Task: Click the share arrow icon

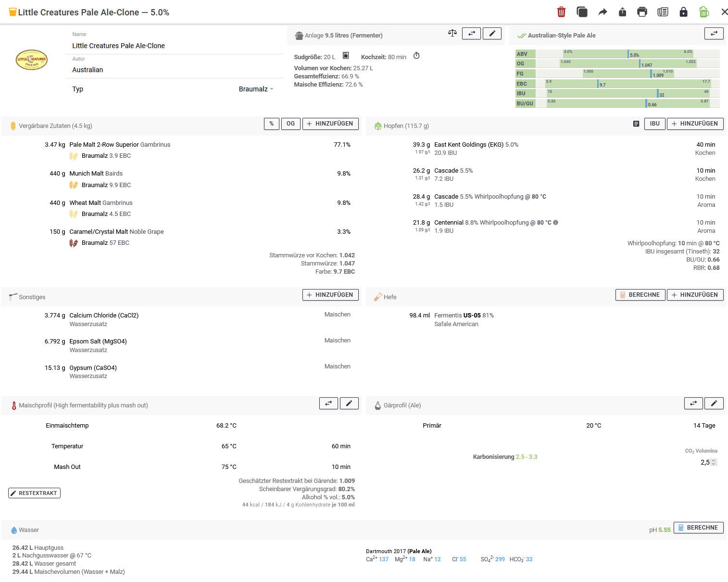Action: point(602,12)
